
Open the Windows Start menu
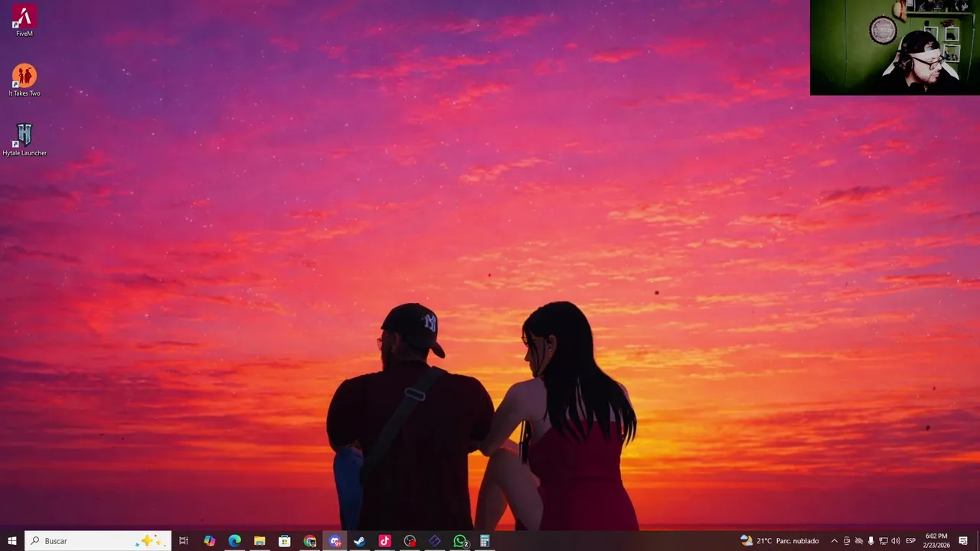(x=12, y=541)
